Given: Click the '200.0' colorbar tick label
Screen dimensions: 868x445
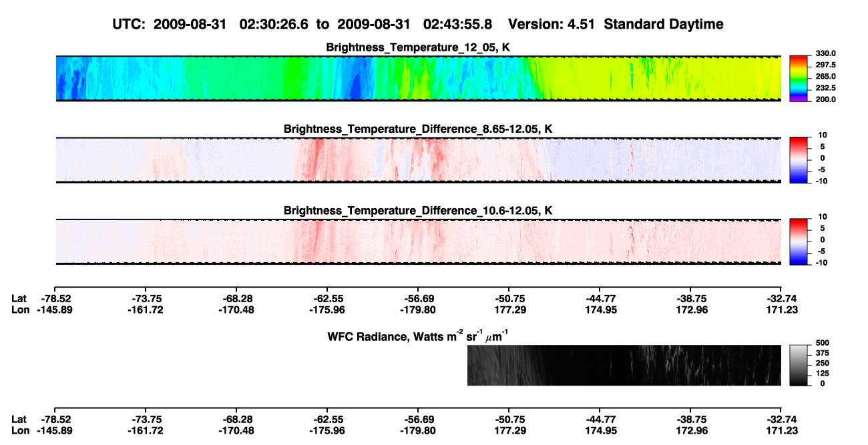Looking at the screenshot, I should [827, 99].
